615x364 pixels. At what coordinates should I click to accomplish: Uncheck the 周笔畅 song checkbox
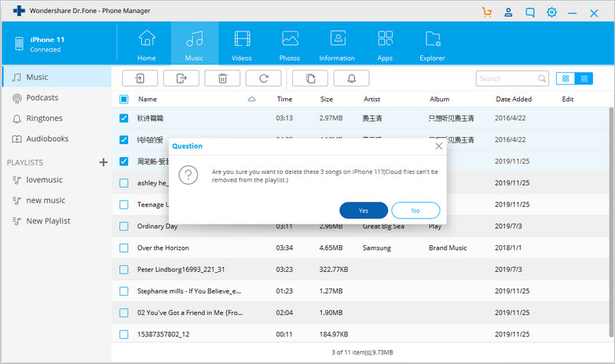click(123, 161)
